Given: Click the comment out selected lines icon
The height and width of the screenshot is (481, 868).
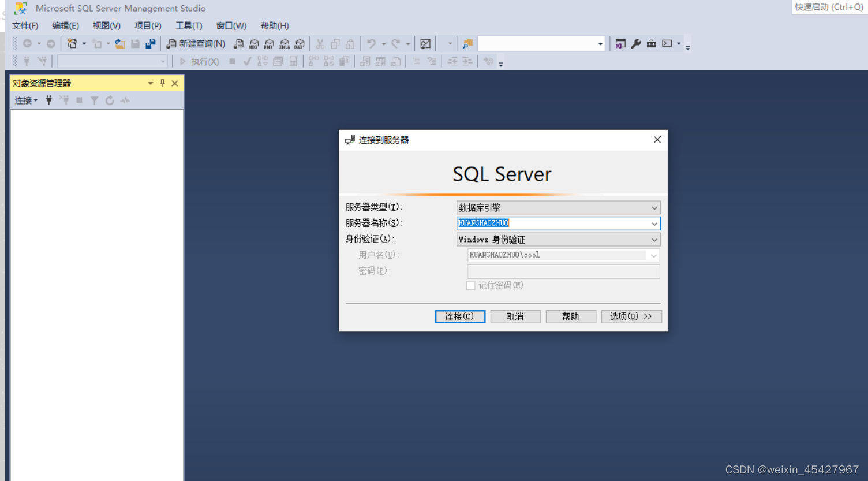Looking at the screenshot, I should (x=417, y=61).
